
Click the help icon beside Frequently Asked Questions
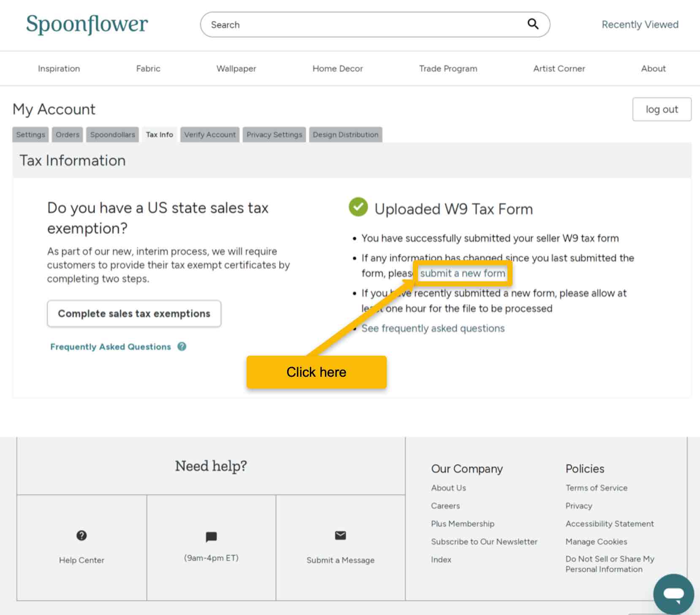pyautogui.click(x=182, y=346)
